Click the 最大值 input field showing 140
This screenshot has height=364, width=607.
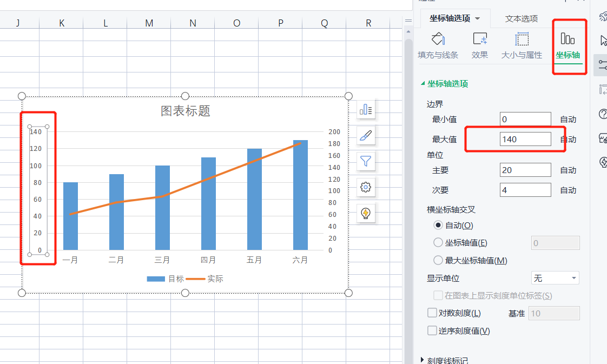pyautogui.click(x=525, y=139)
